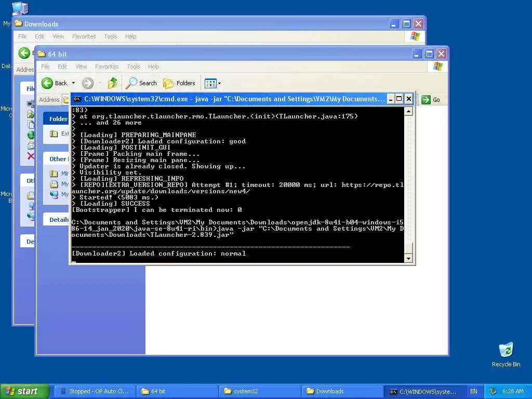Screen dimensions: 532x399
Task: Click cmd.exe title bar system icon
Action: (x=77, y=99)
